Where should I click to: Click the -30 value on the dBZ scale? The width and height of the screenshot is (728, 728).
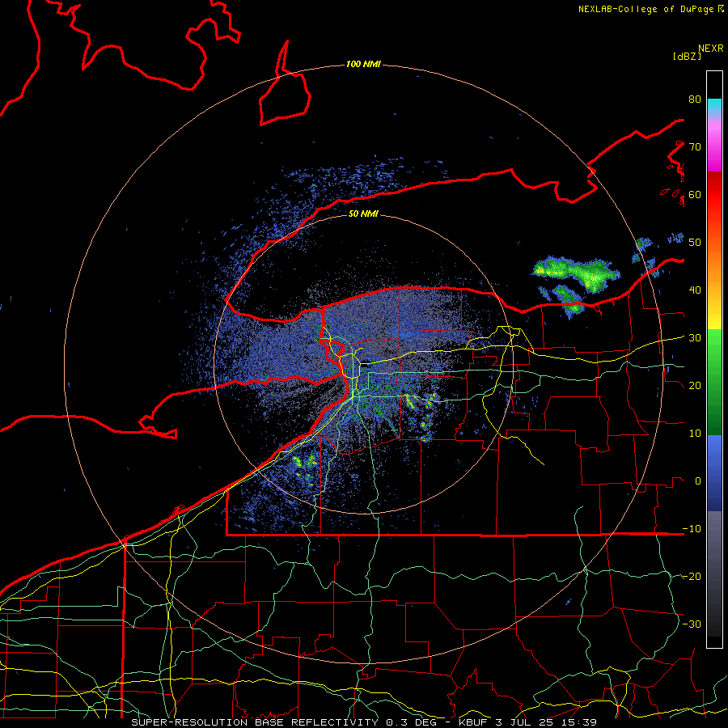pyautogui.click(x=692, y=624)
